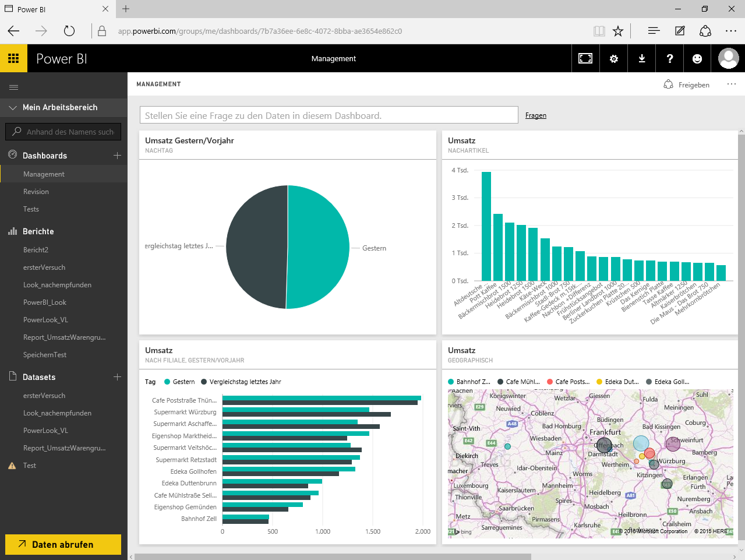
Task: Collapse navigation pane with hamburger icon
Action: point(13,87)
